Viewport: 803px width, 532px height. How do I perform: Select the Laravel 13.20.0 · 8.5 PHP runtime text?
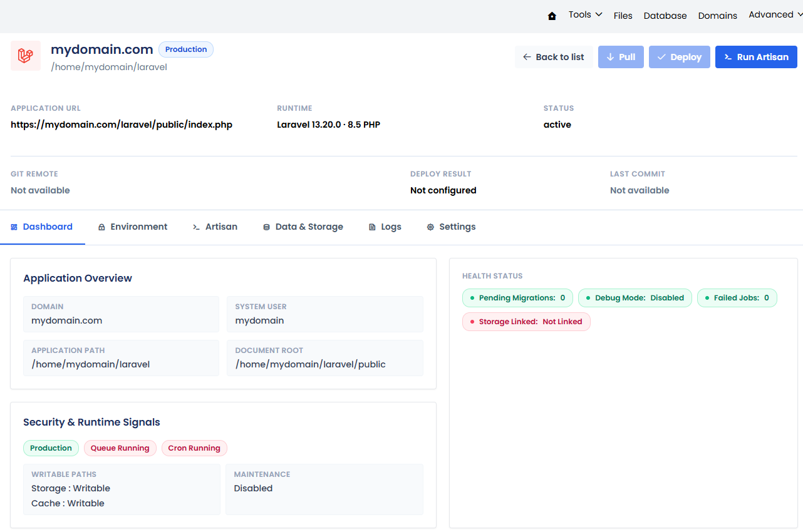(x=329, y=125)
